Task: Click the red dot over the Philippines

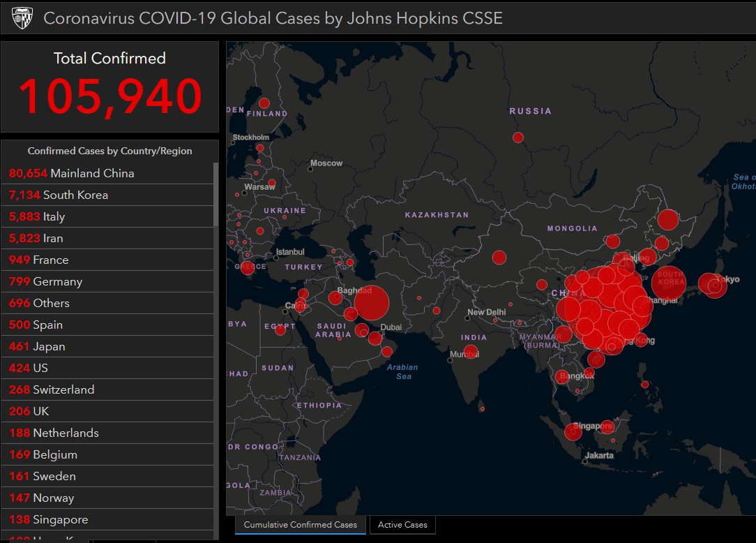Action: [x=644, y=385]
